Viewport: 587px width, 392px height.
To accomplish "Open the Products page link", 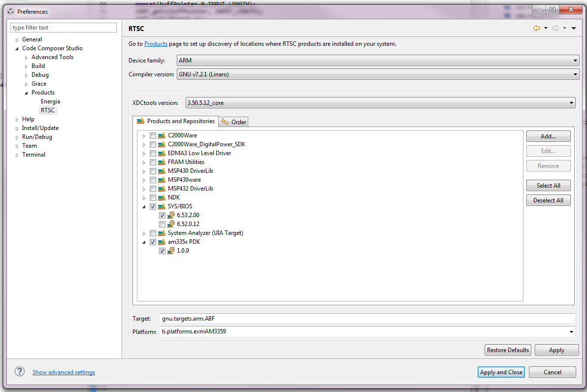I will point(156,44).
